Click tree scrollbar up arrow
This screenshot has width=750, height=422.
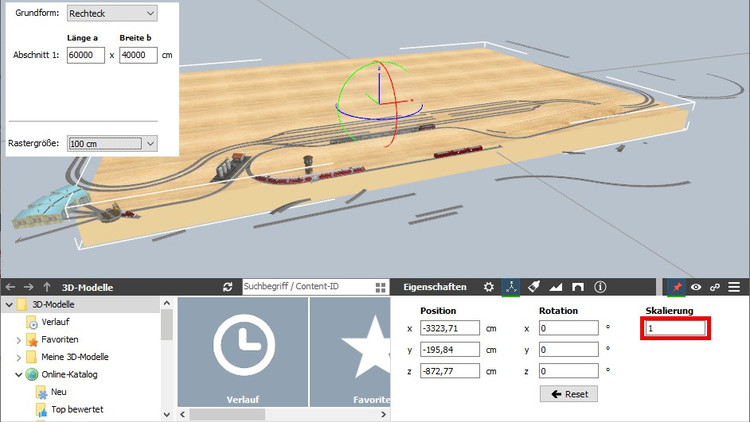[x=166, y=303]
